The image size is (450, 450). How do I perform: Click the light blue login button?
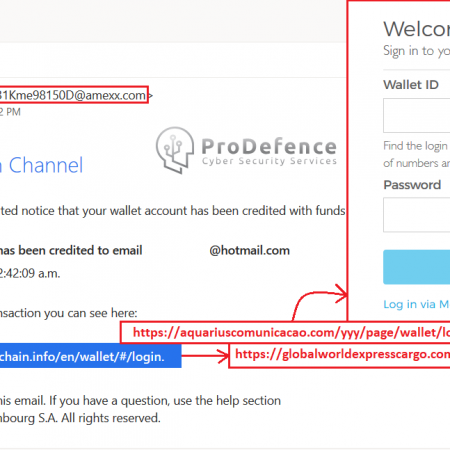pyautogui.click(x=417, y=267)
